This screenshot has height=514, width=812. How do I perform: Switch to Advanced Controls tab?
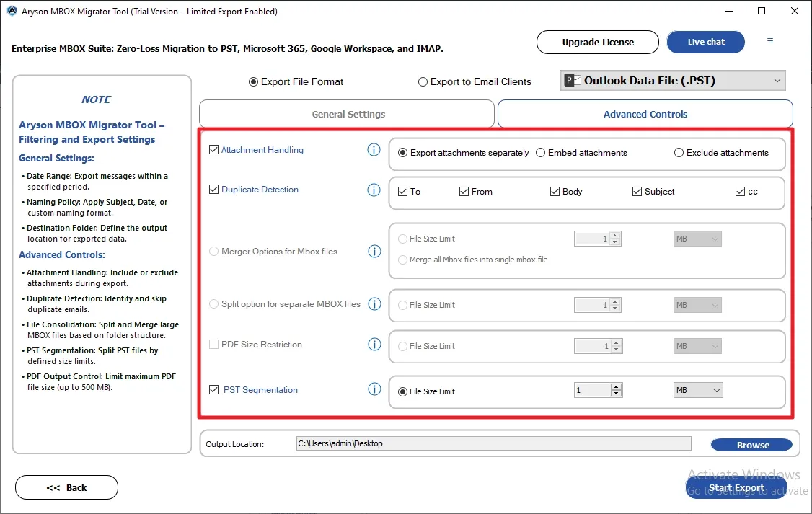coord(645,114)
